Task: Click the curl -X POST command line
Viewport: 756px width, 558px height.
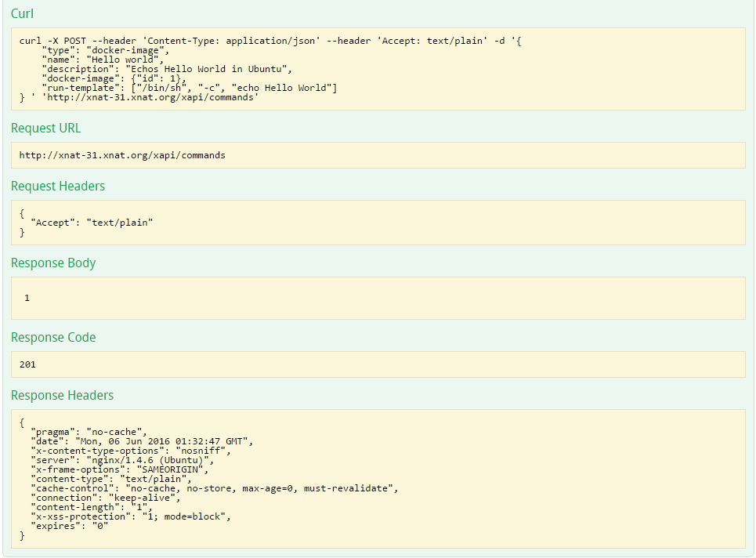Action: click(x=269, y=41)
